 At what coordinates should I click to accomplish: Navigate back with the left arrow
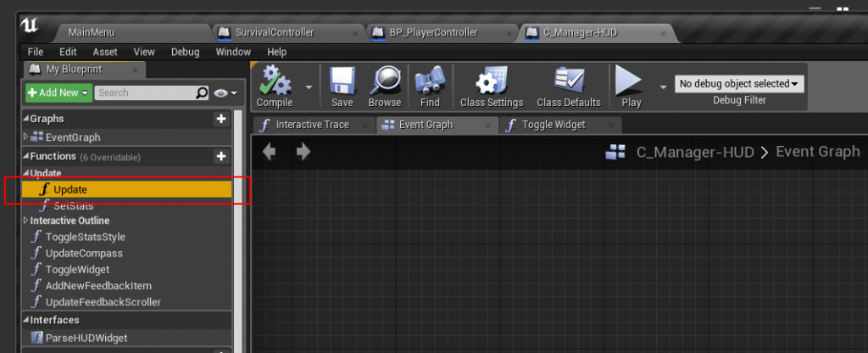tap(270, 152)
